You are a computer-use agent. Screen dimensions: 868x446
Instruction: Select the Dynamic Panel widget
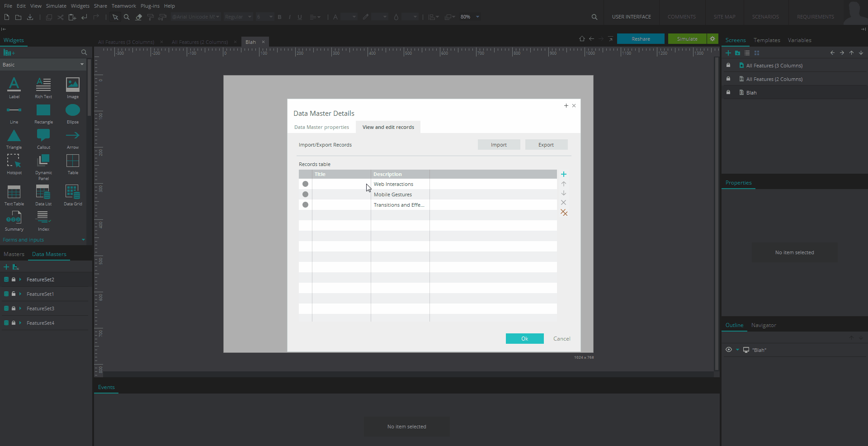[x=43, y=161]
